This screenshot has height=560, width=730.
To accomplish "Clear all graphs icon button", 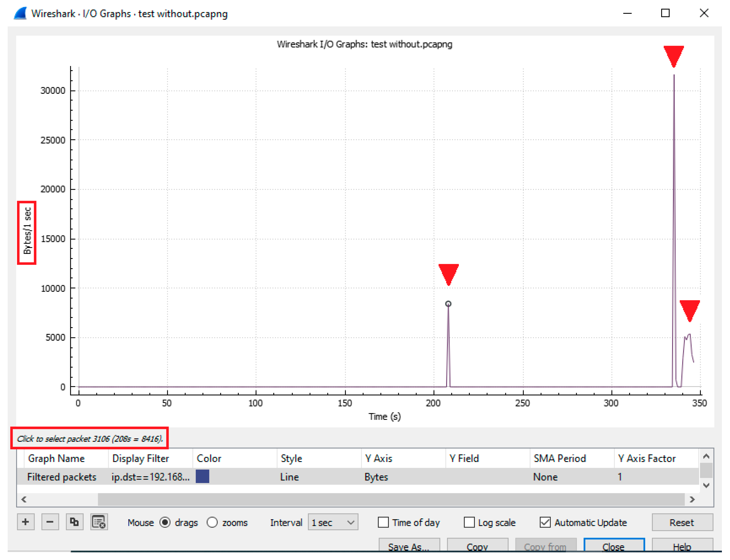I will pyautogui.click(x=99, y=522).
